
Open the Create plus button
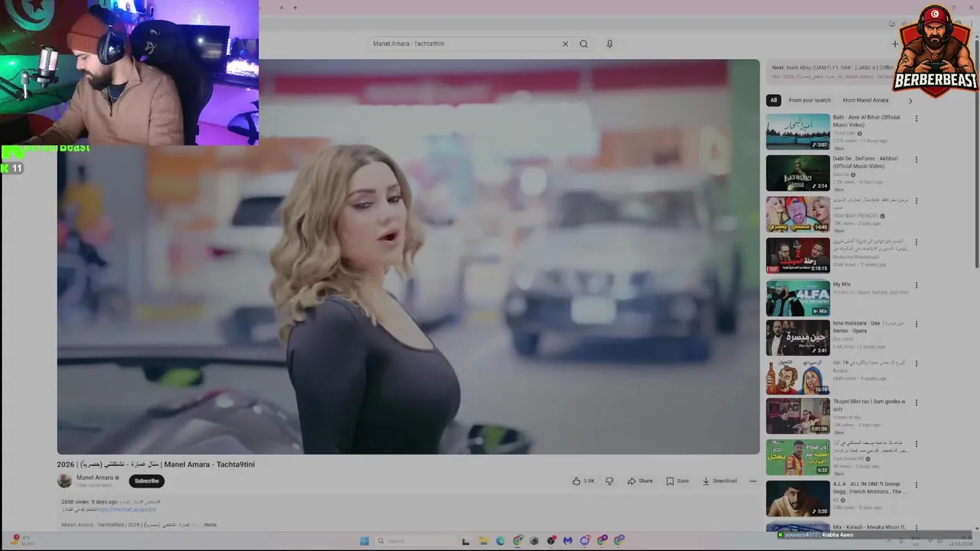(894, 44)
